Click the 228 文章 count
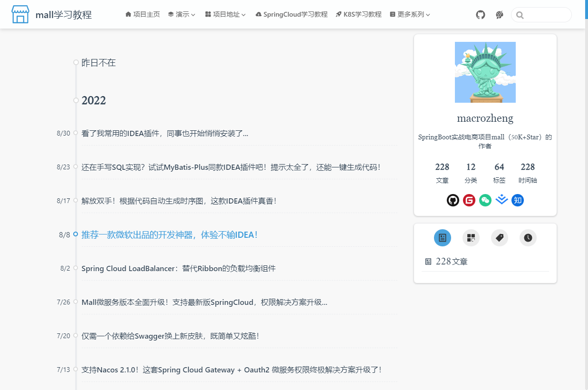 442,173
